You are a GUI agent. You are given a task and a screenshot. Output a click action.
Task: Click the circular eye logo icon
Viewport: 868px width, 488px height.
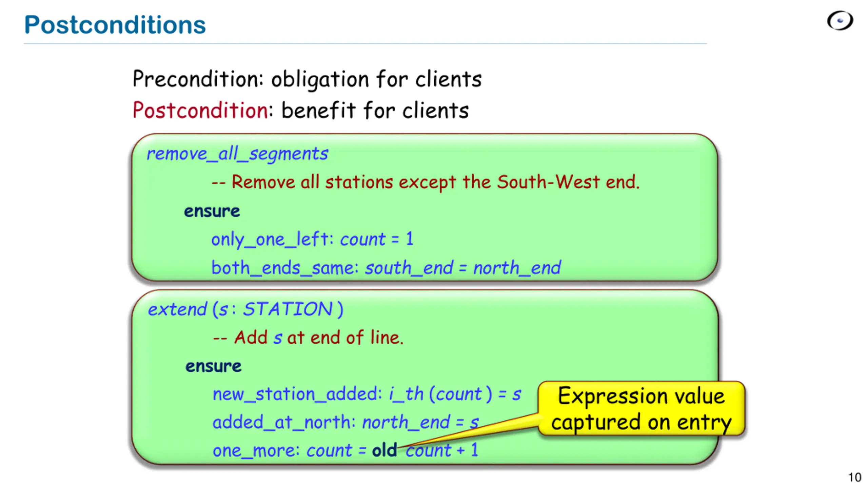click(840, 21)
